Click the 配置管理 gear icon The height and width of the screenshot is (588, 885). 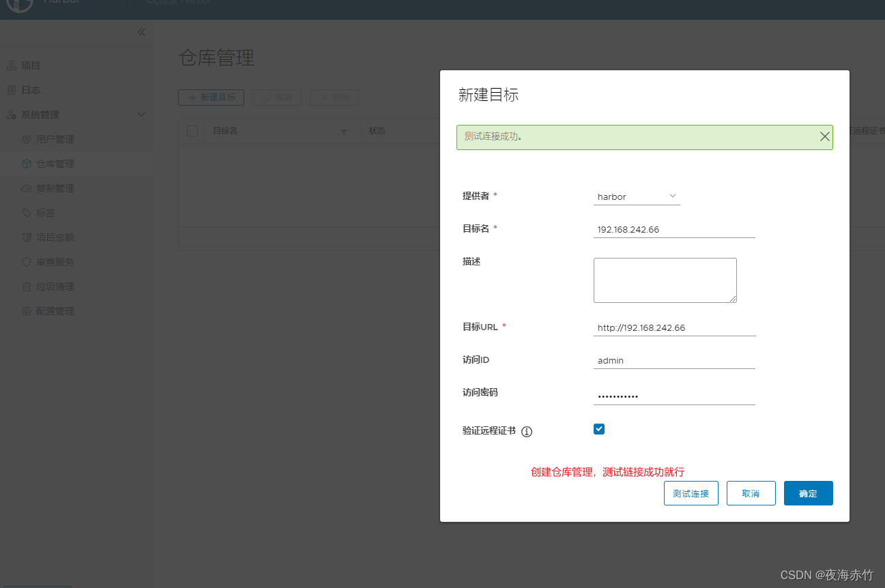pyautogui.click(x=27, y=311)
